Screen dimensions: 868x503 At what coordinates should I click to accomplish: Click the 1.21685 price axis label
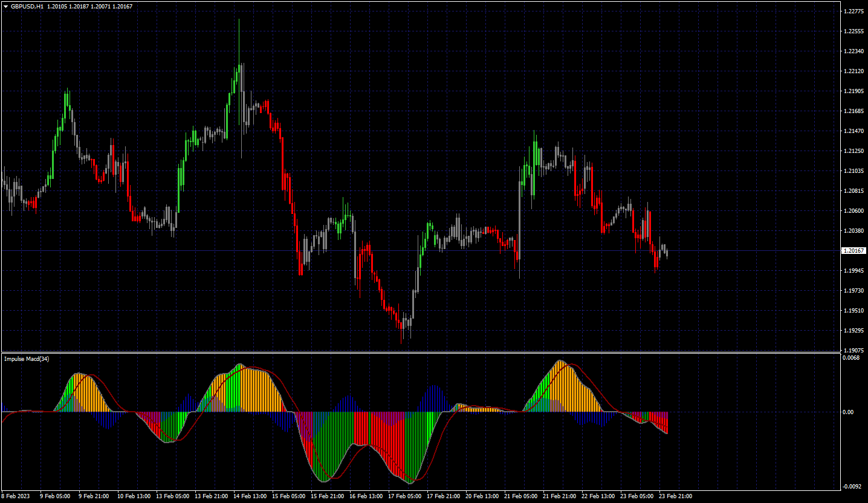pyautogui.click(x=853, y=111)
